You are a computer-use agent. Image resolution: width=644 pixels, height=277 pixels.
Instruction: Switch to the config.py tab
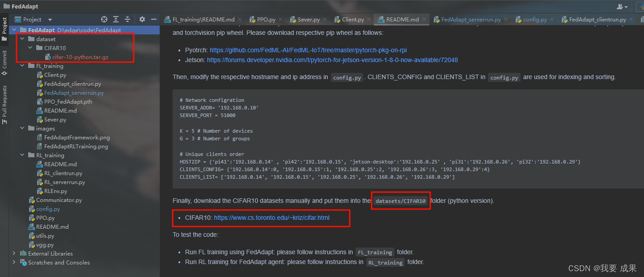click(534, 20)
